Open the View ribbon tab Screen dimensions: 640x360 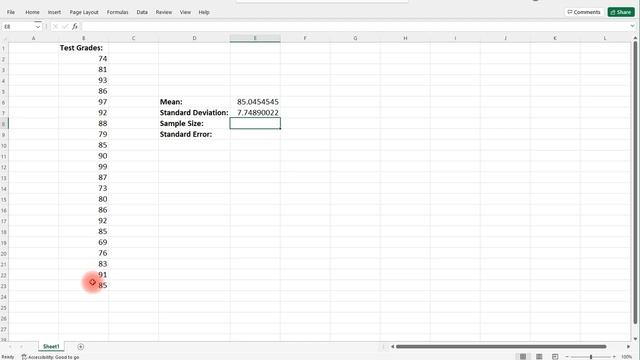click(x=185, y=12)
